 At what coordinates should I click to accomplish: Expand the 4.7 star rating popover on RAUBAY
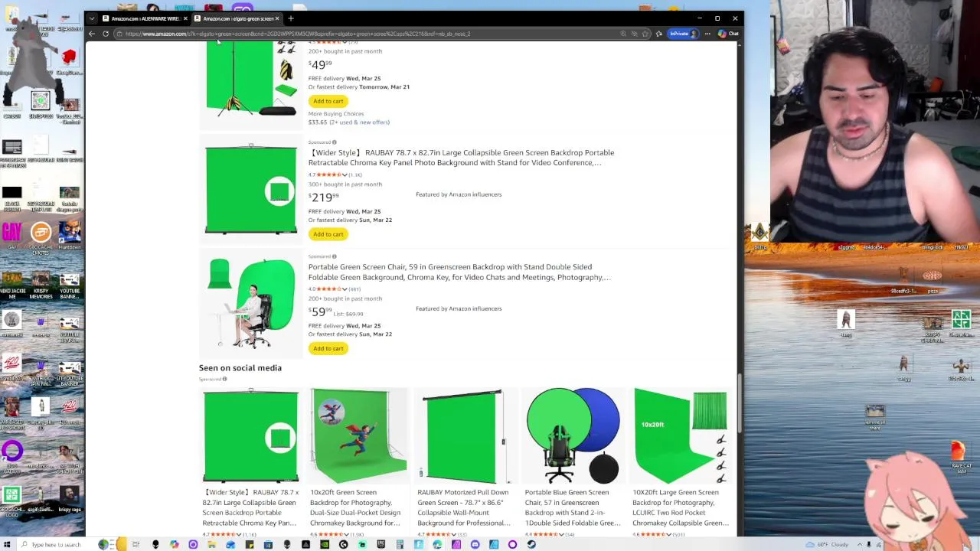tap(345, 175)
